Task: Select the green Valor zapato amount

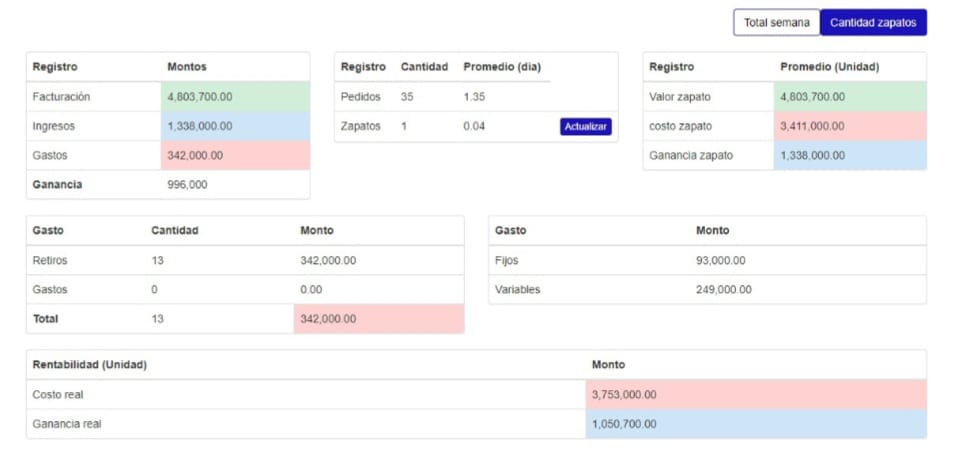Action: pyautogui.click(x=849, y=97)
